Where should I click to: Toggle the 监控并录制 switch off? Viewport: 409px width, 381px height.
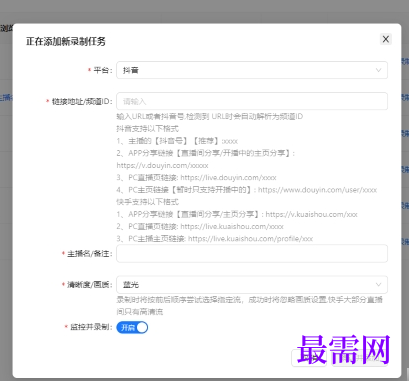pos(132,328)
